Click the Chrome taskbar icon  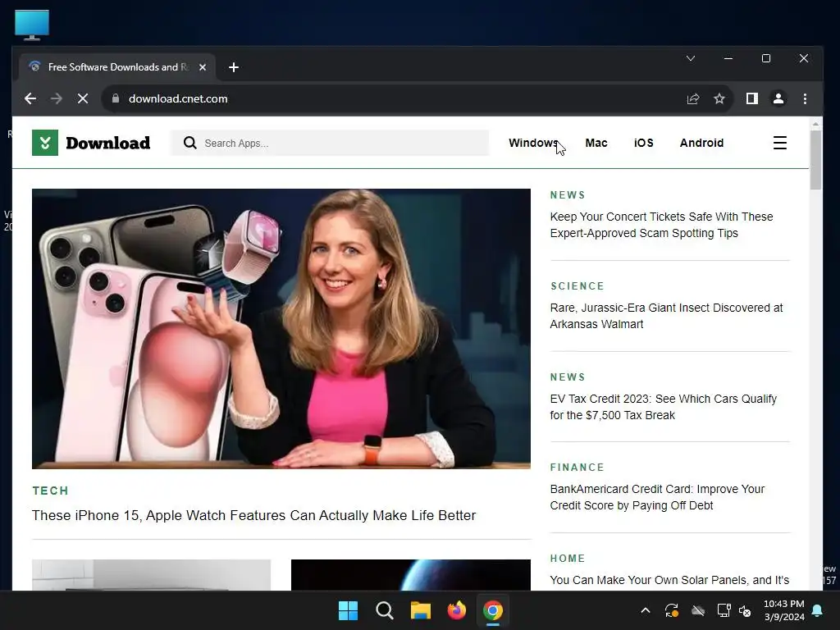point(493,610)
